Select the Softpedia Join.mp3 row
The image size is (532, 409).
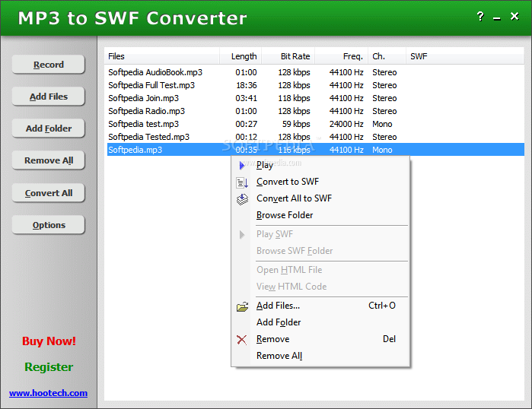pyautogui.click(x=316, y=98)
